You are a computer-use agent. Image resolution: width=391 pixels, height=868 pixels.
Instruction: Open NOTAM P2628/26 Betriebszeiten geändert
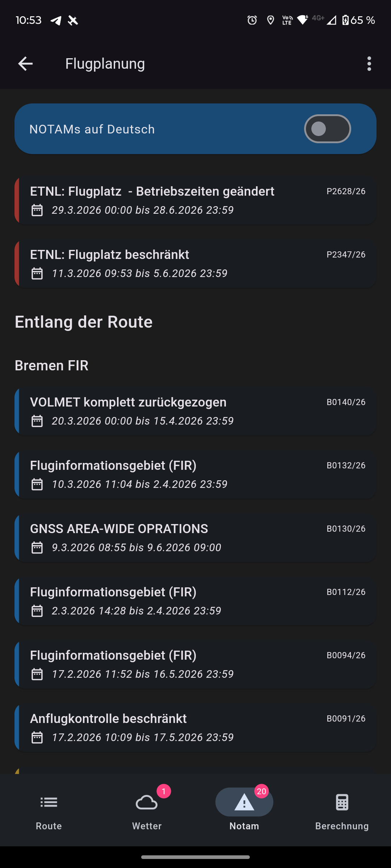click(x=195, y=200)
